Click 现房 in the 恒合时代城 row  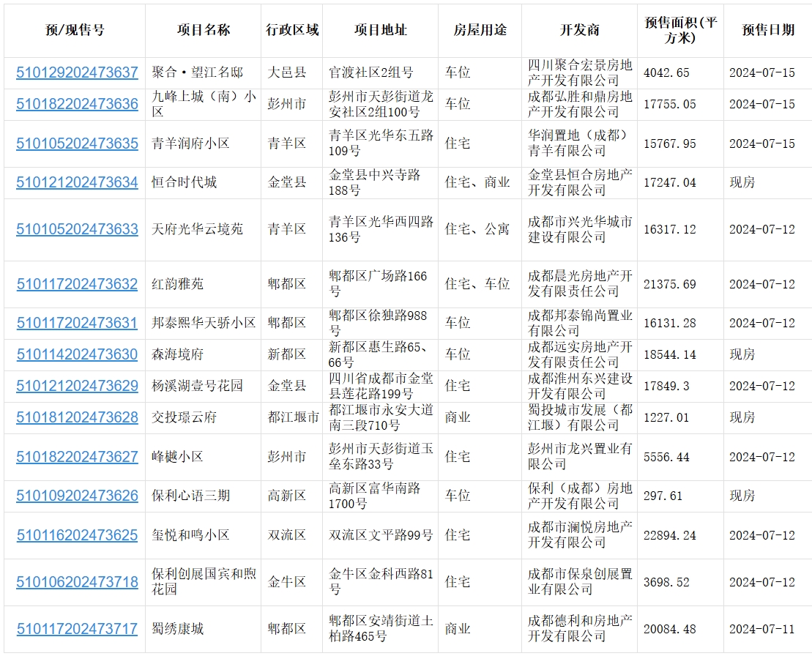[742, 182]
